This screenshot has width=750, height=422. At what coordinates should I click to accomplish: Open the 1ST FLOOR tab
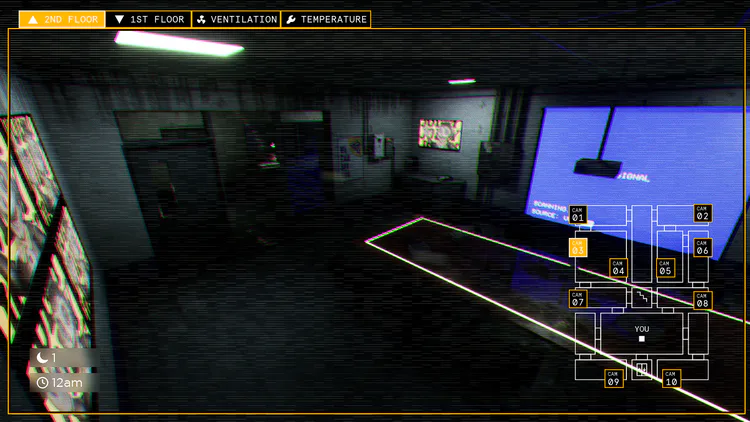click(149, 20)
